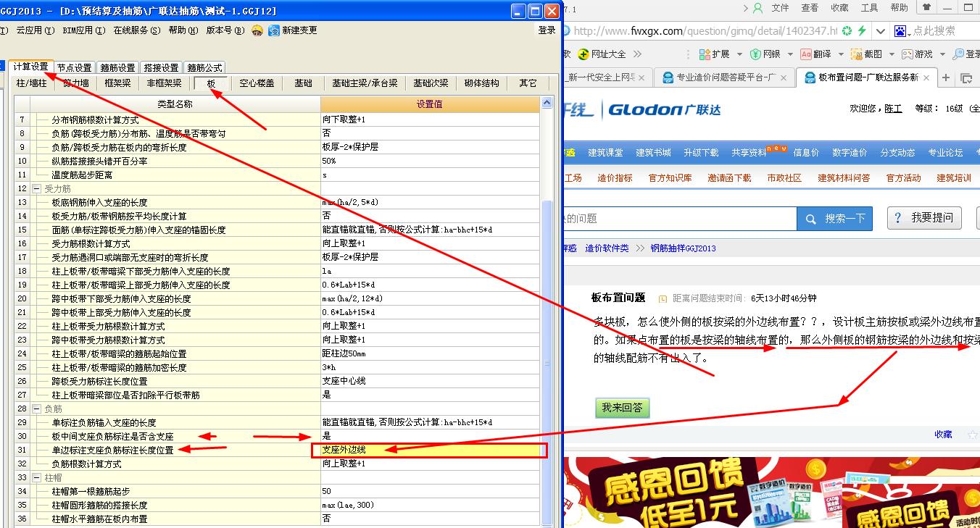The image size is (980, 528).
Task: Click the 收藏 link below the question
Action: pyautogui.click(x=943, y=435)
